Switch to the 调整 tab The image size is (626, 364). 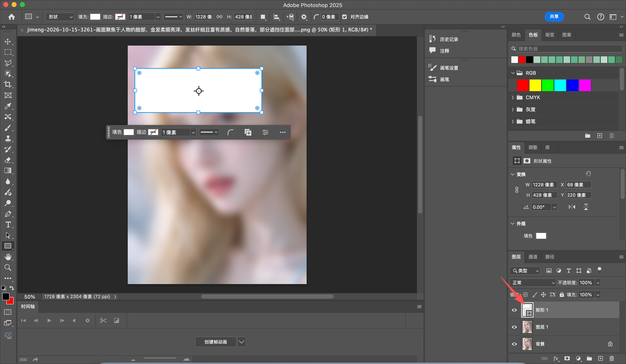point(533,148)
